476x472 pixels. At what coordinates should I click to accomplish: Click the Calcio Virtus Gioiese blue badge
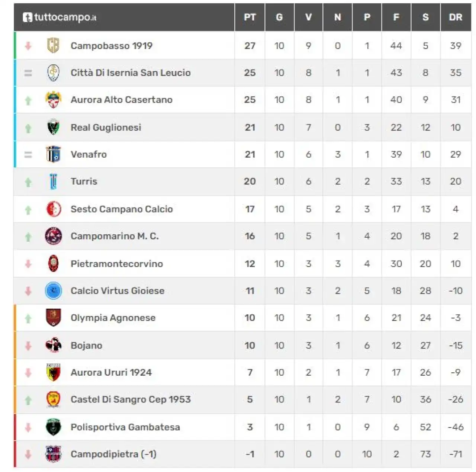tap(53, 290)
